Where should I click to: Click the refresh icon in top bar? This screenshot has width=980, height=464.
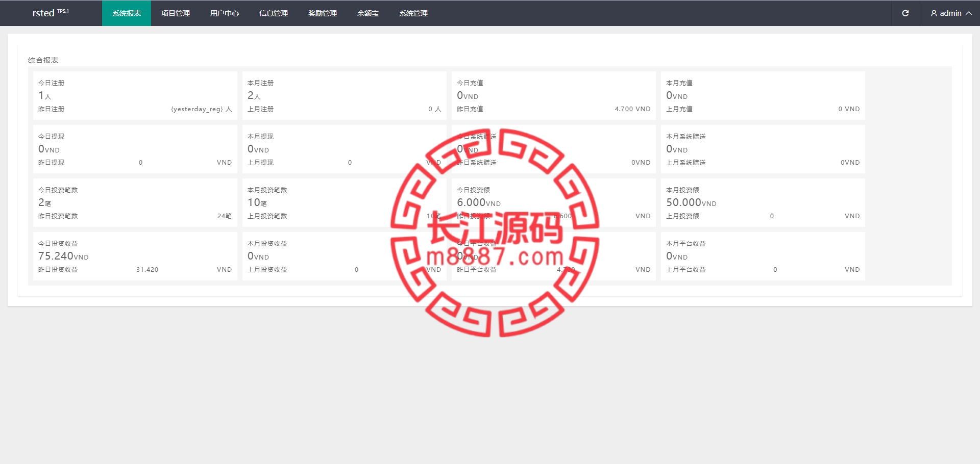tap(905, 13)
